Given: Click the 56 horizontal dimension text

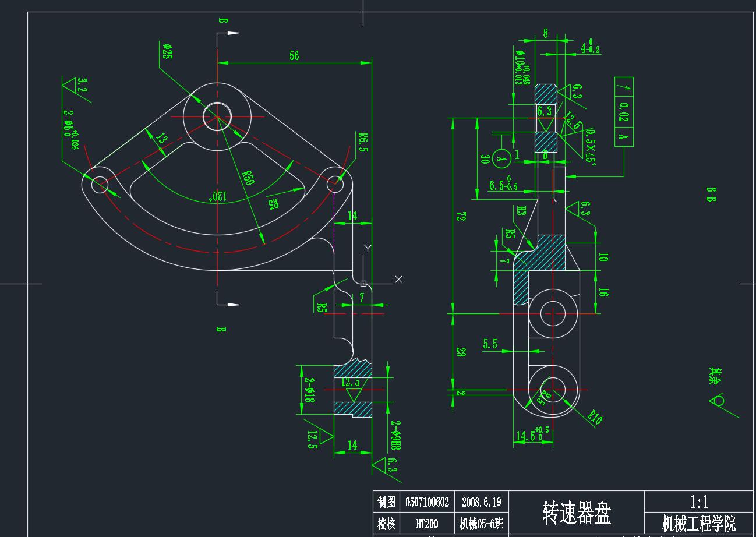Looking at the screenshot, I should point(294,55).
